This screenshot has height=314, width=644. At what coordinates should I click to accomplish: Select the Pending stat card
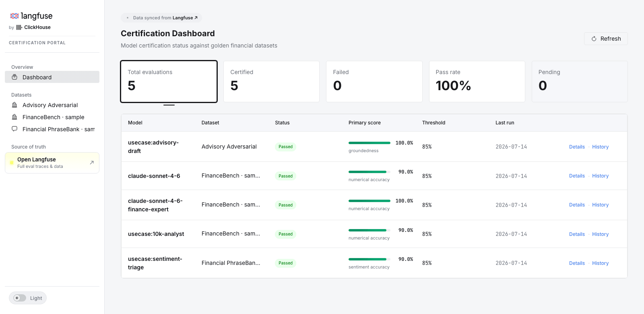580,81
